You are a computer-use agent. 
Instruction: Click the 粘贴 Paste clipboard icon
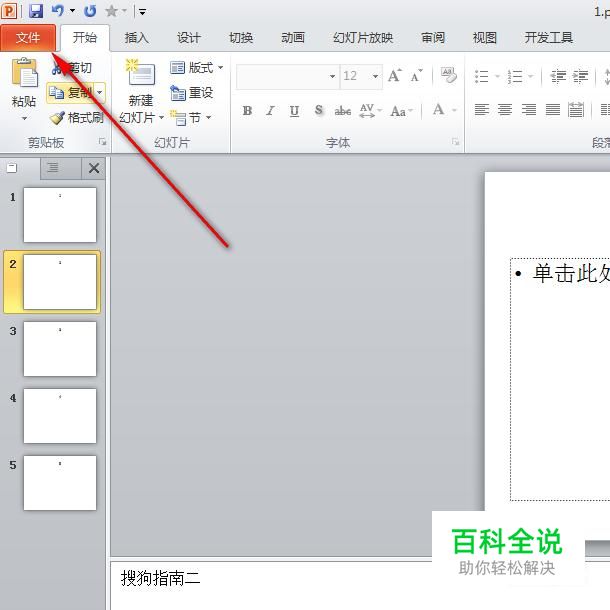coord(24,72)
